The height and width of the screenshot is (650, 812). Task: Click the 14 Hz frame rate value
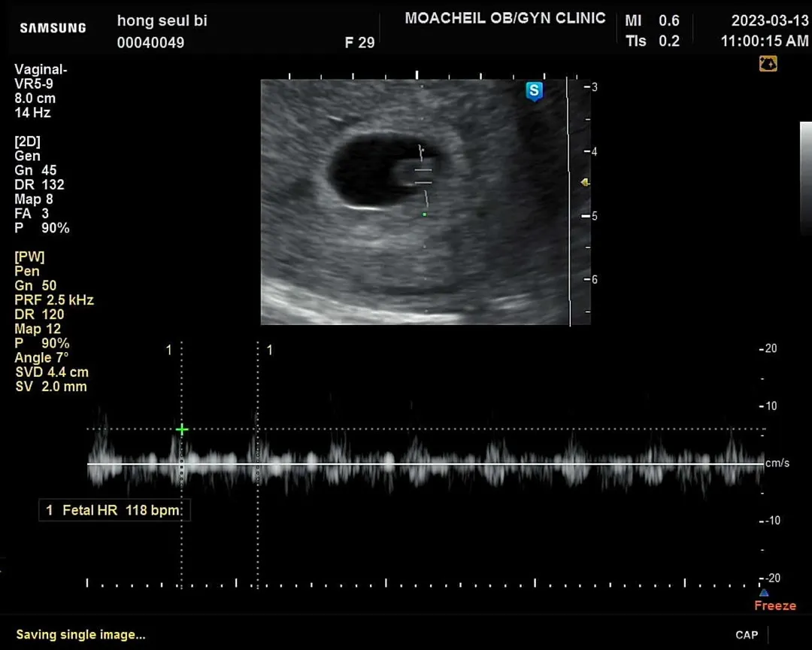pos(32,113)
